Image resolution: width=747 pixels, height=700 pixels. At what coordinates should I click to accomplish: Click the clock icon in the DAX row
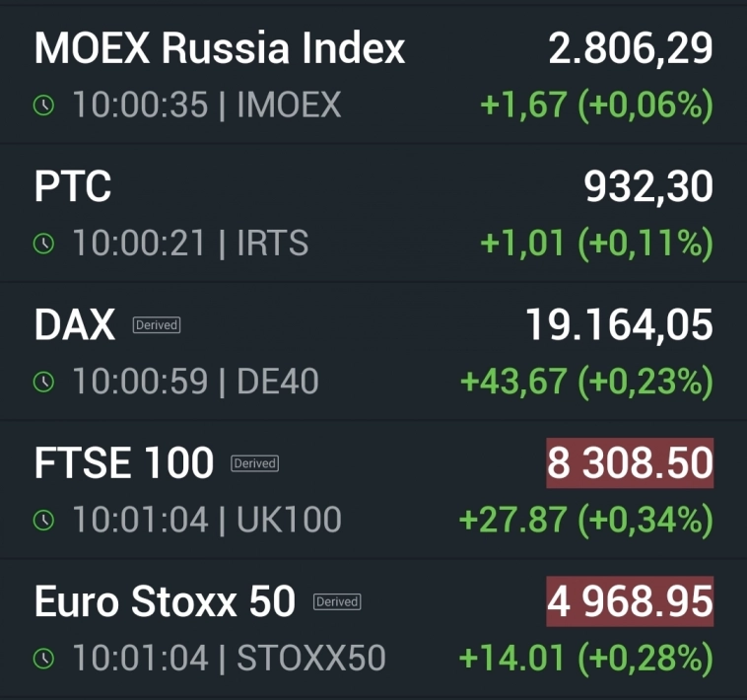(x=44, y=382)
